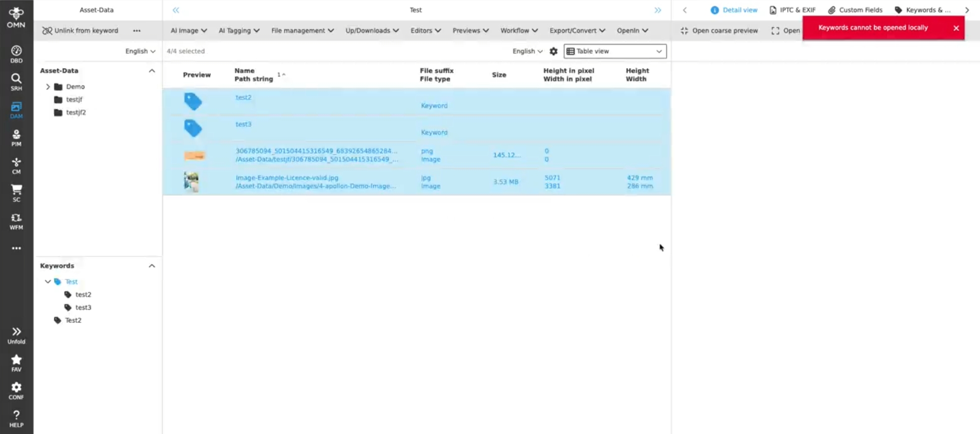Select the Test2 keyword in tree

point(73,320)
